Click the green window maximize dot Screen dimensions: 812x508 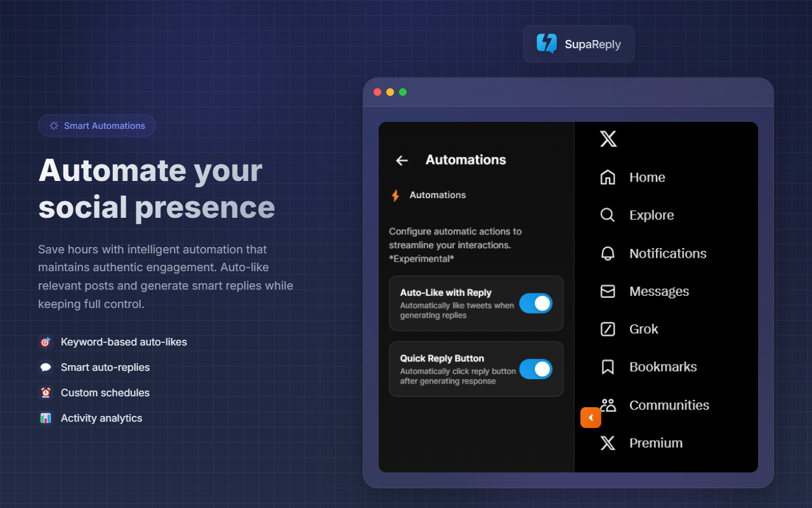(403, 92)
